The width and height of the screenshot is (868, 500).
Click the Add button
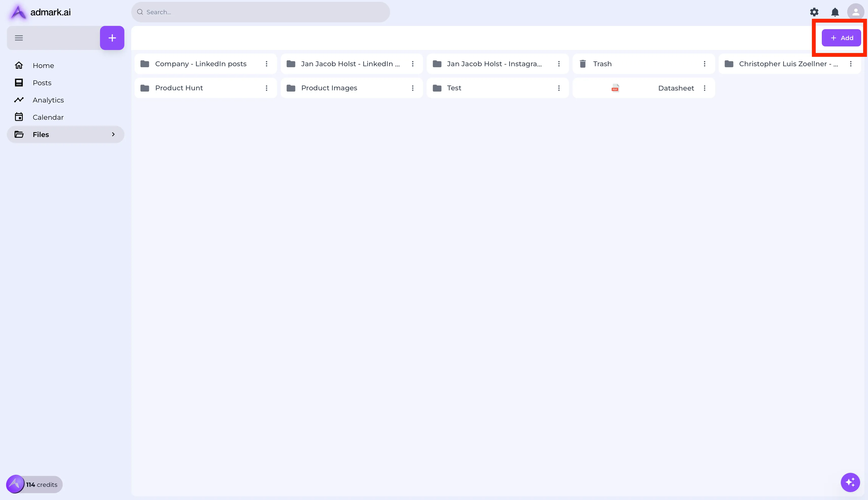coord(841,38)
